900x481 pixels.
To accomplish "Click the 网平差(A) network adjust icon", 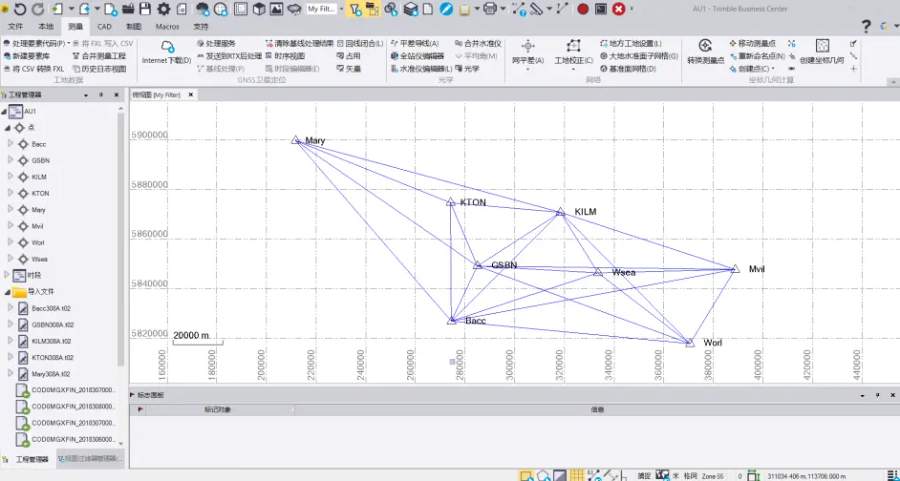I will pyautogui.click(x=528, y=46).
